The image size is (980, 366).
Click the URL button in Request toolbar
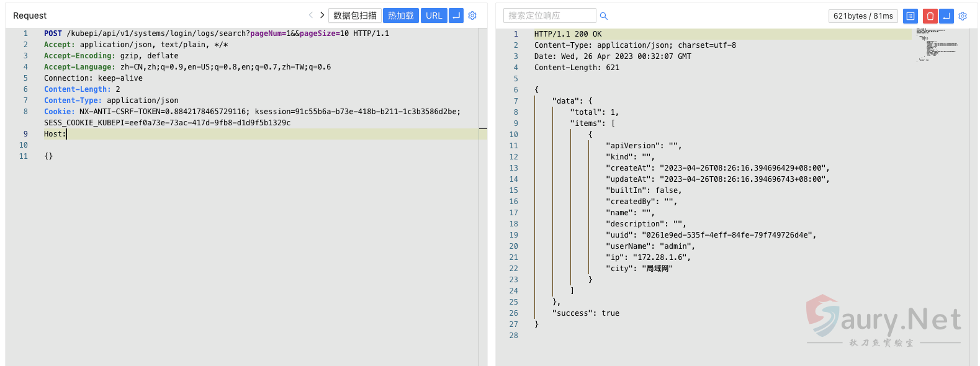click(434, 16)
